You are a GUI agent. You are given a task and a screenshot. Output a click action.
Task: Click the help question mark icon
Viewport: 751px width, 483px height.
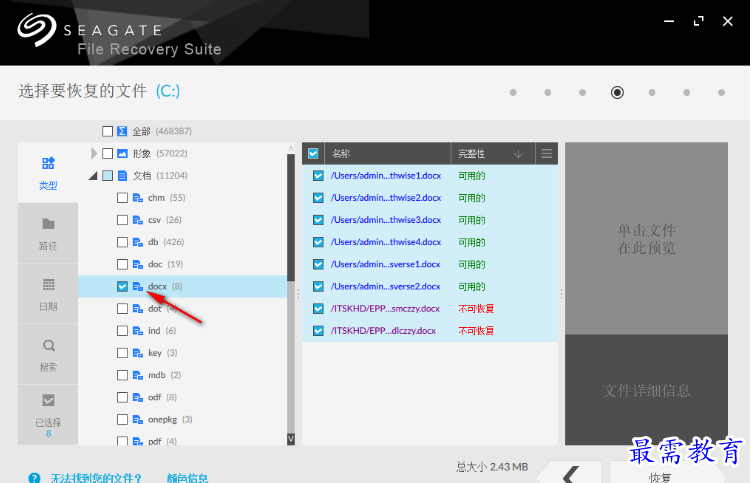coord(34,478)
